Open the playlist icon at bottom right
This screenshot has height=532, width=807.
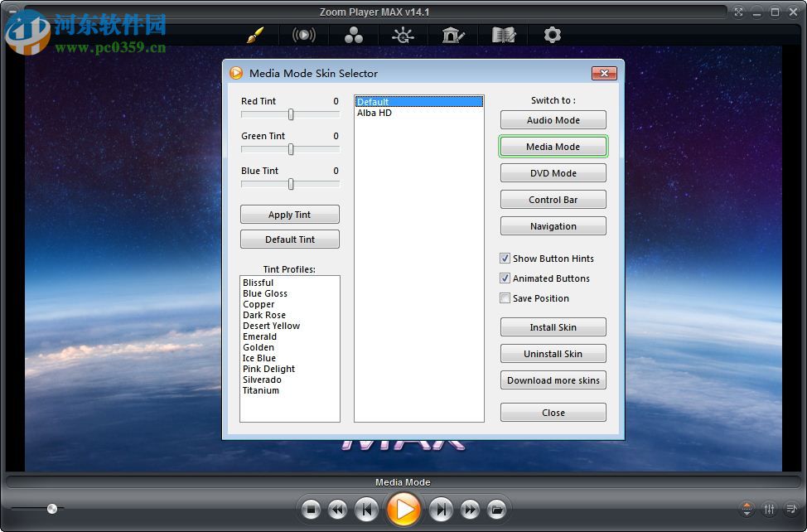[791, 509]
